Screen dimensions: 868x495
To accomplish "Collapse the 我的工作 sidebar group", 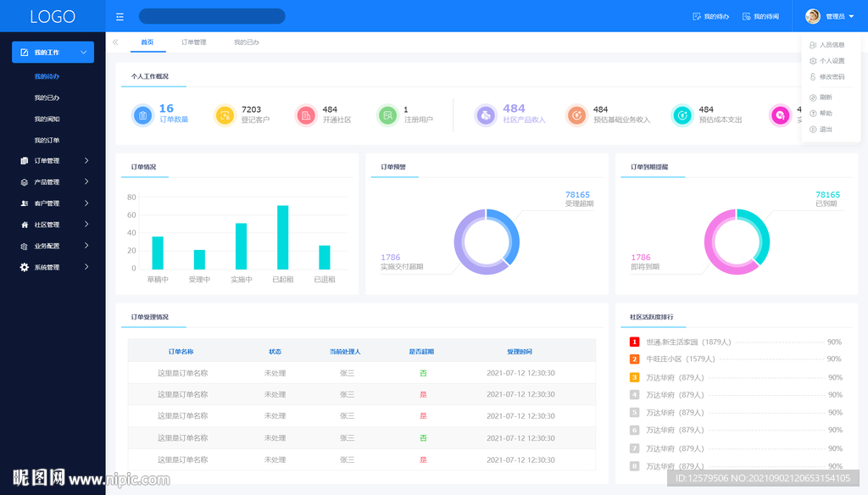I will [53, 53].
